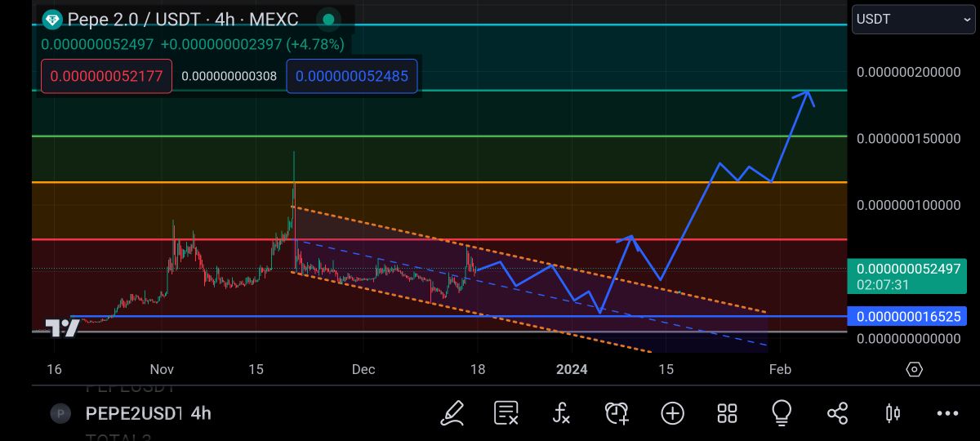This screenshot has width=980, height=441.
Task: Click the green current price label on axis
Action: 906,275
